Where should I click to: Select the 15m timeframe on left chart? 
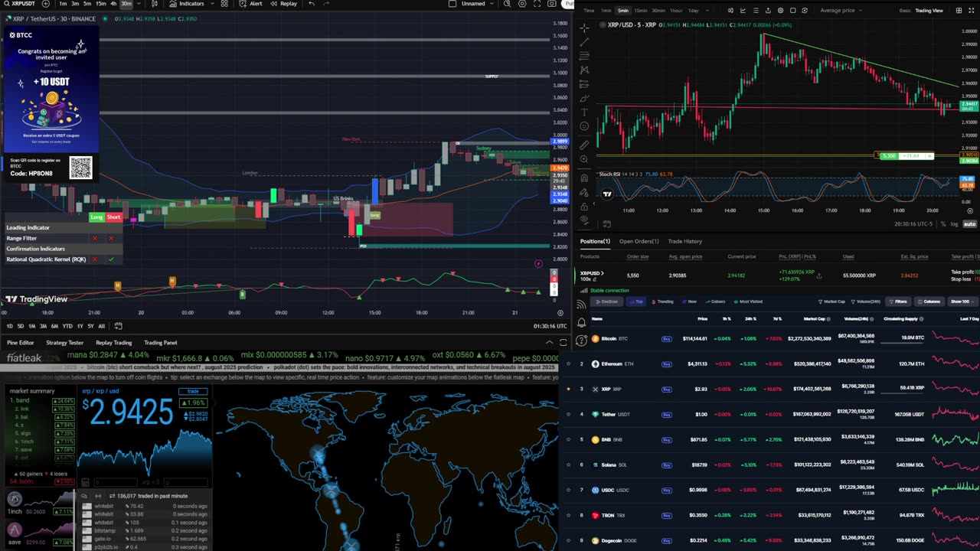[100, 4]
